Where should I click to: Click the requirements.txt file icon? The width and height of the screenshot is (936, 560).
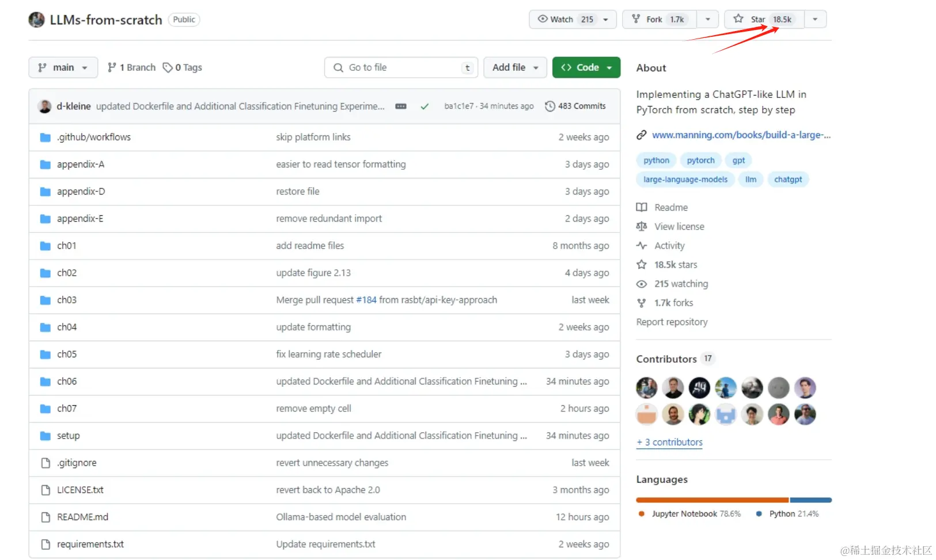[x=46, y=544]
